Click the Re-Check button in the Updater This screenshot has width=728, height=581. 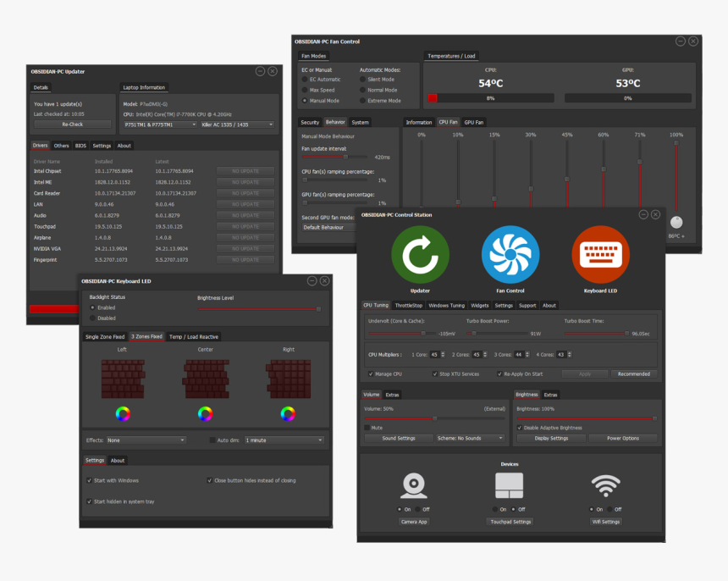(73, 123)
